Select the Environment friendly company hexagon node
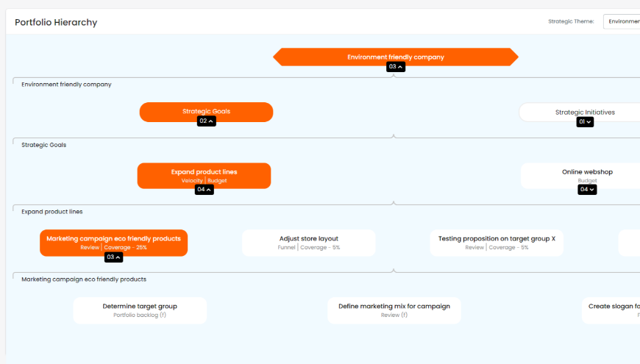 (x=396, y=57)
